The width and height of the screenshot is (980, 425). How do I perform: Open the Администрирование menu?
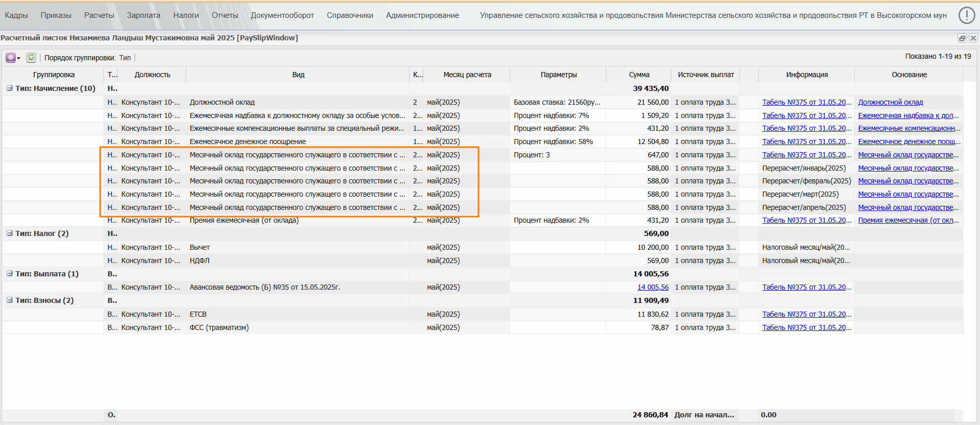422,15
